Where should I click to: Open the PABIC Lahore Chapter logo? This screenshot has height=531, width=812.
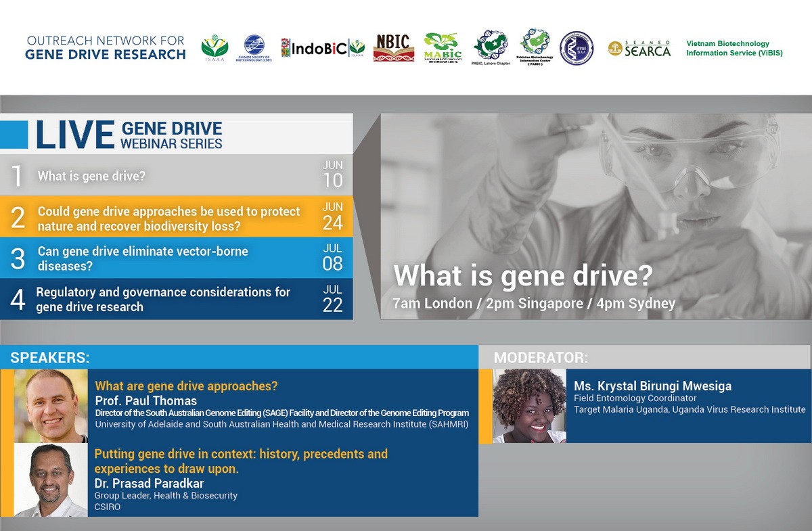pos(491,49)
